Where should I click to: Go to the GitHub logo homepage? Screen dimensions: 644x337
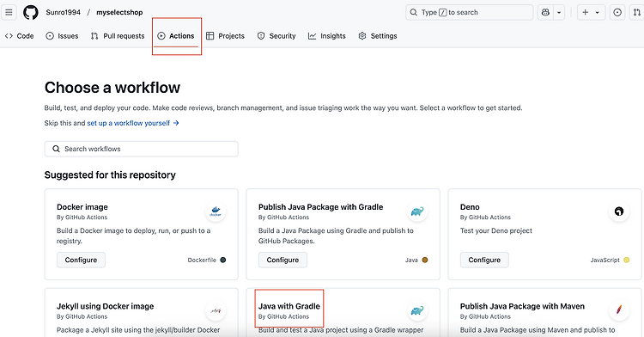[31, 12]
